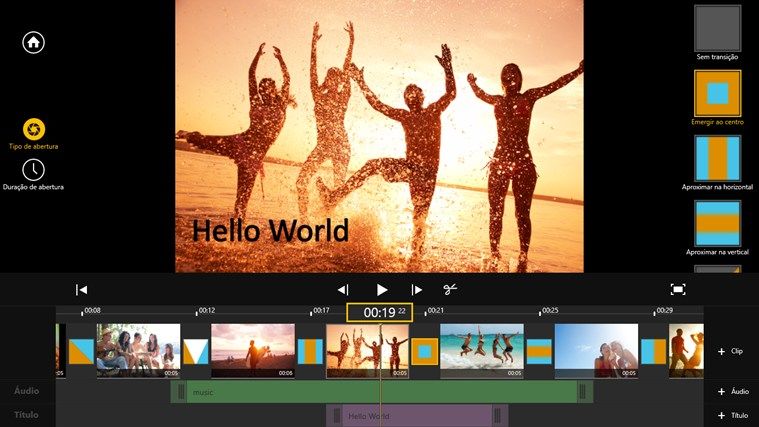Go to the home screen icon
Viewport: 759px width, 427px height.
point(33,42)
